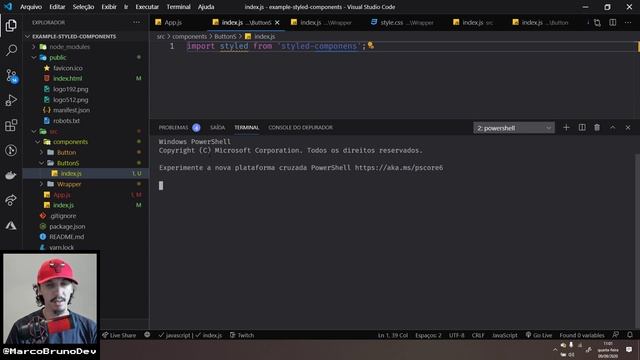Open the Arquivo menu

click(31, 7)
